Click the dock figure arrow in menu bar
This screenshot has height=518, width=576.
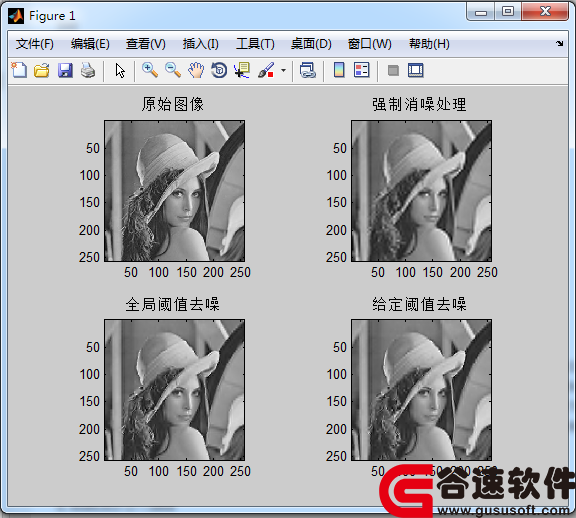(559, 43)
